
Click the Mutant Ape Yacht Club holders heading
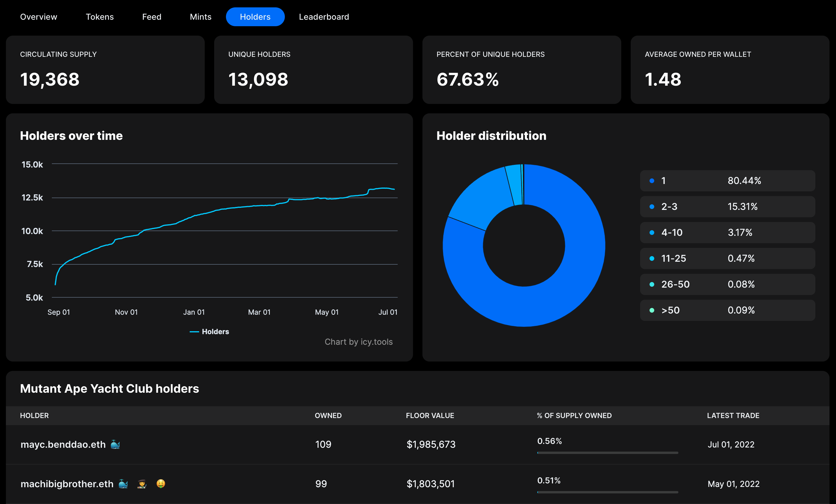(110, 389)
